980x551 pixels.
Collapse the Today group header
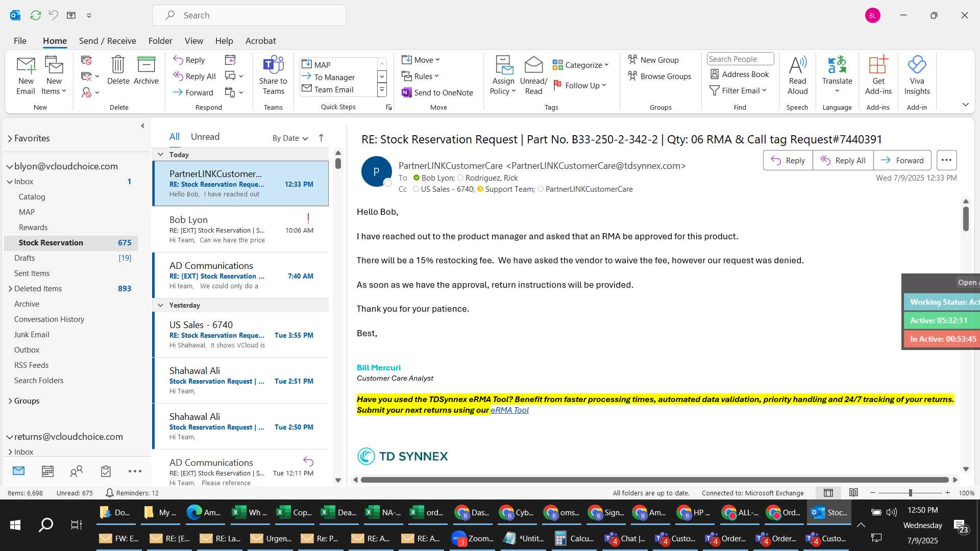tap(161, 155)
